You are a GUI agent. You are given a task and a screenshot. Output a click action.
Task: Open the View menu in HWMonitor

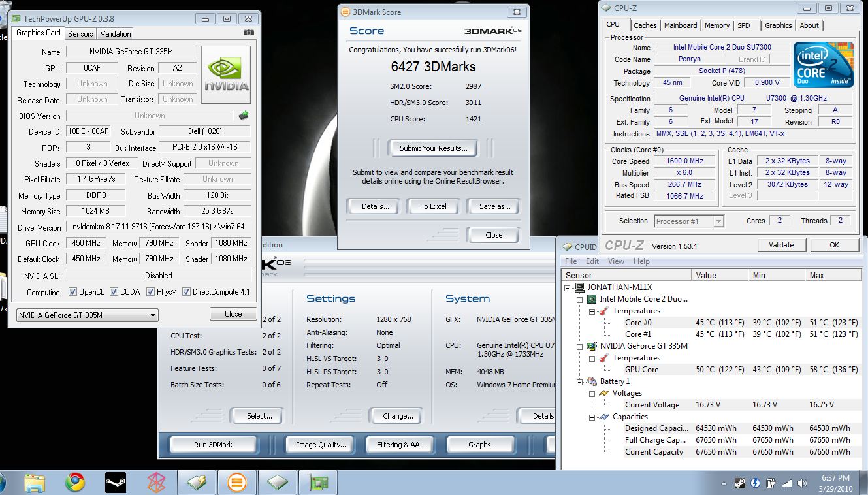tap(616, 261)
